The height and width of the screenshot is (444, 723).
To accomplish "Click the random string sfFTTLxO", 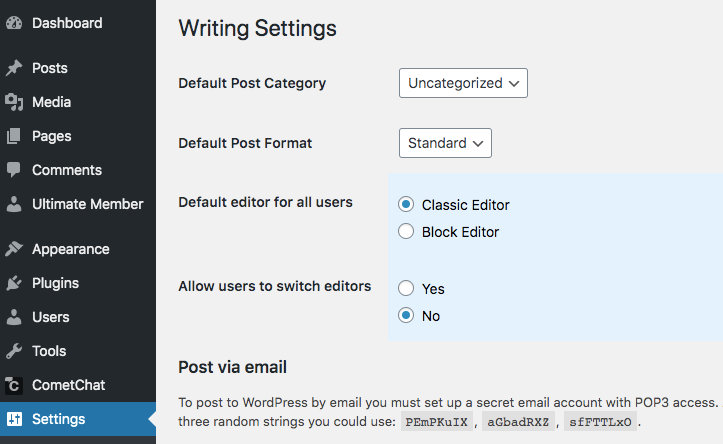I will (600, 422).
